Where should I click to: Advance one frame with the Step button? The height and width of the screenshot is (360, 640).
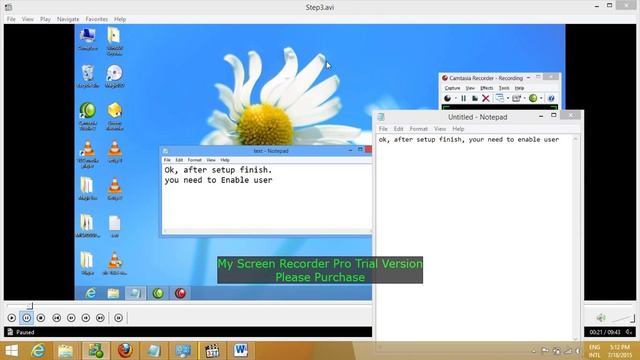point(118,318)
